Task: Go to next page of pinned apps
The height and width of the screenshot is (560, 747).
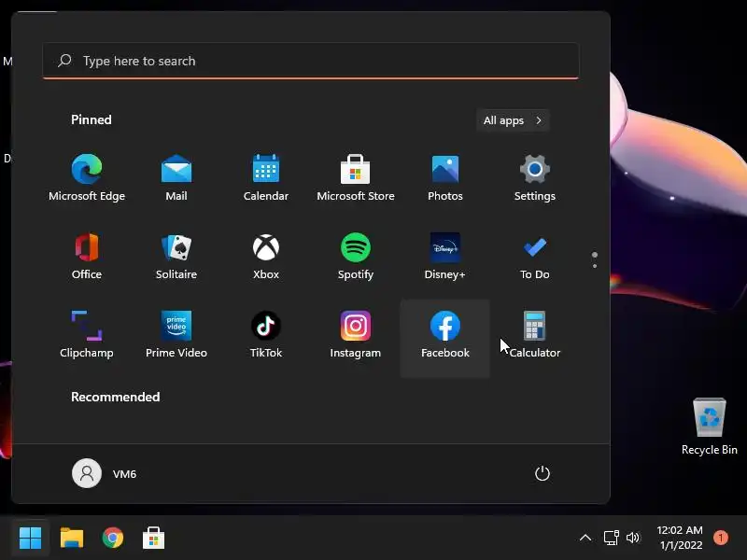Action: pyautogui.click(x=595, y=266)
